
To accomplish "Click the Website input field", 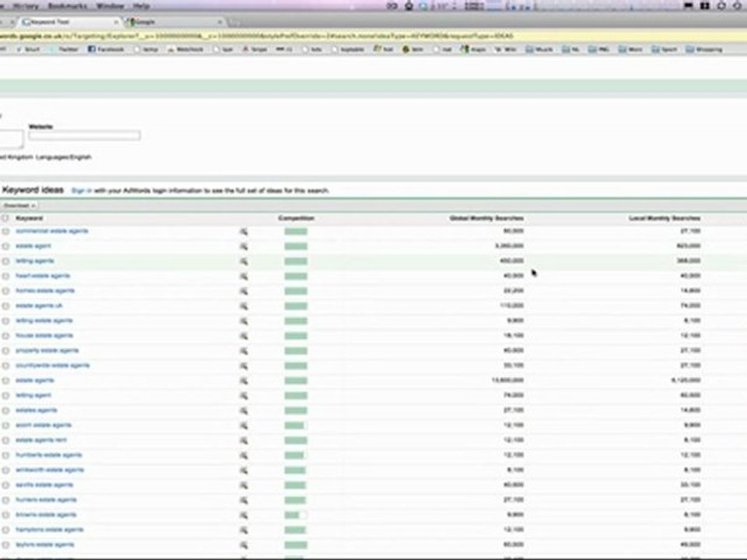I will tap(84, 135).
